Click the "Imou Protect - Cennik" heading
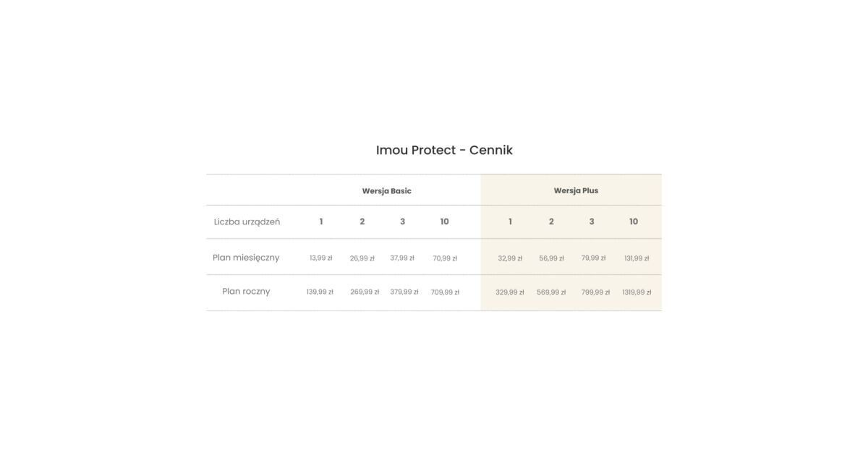 tap(444, 151)
